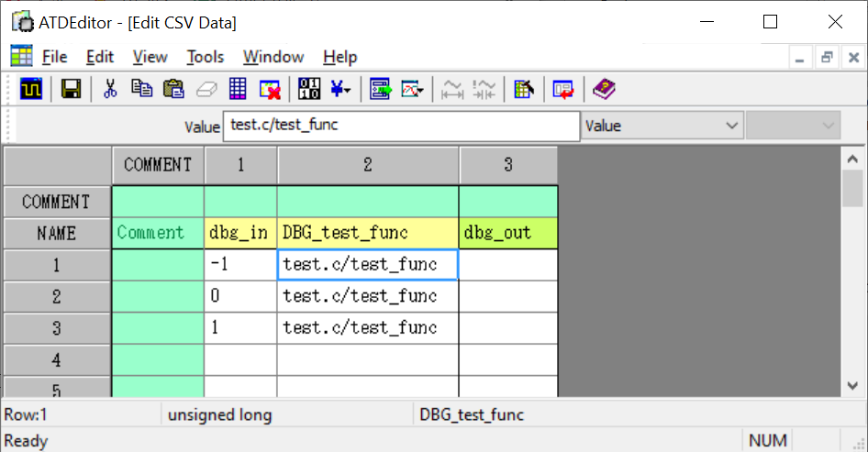
Task: Paste using the clipboard icon
Action: 173,89
